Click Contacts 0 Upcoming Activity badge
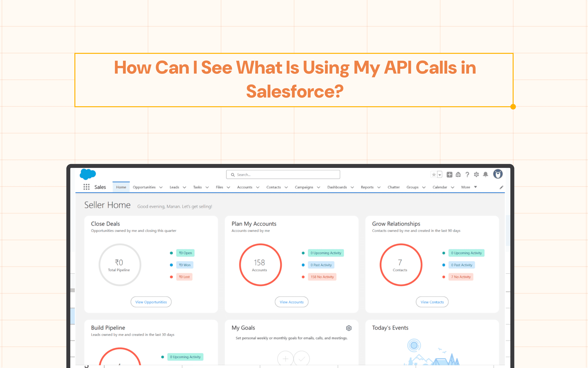This screenshot has width=588, height=368. 466,253
